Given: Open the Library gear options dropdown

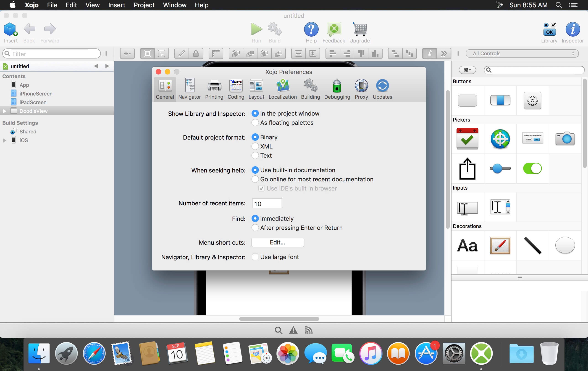Looking at the screenshot, I should click(467, 70).
